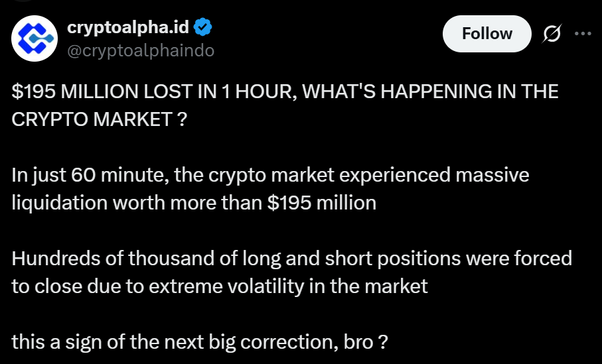
Task: Click the blue verified badge
Action: coord(202,27)
